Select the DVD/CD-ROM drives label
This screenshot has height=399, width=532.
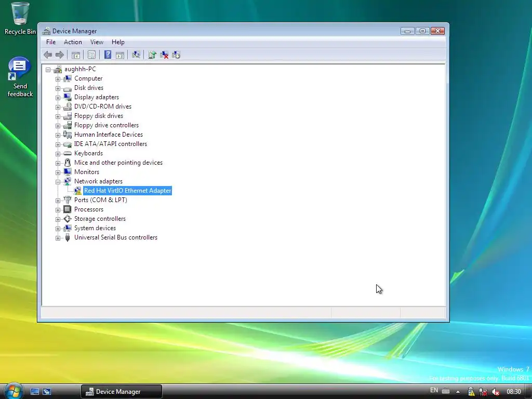click(103, 107)
